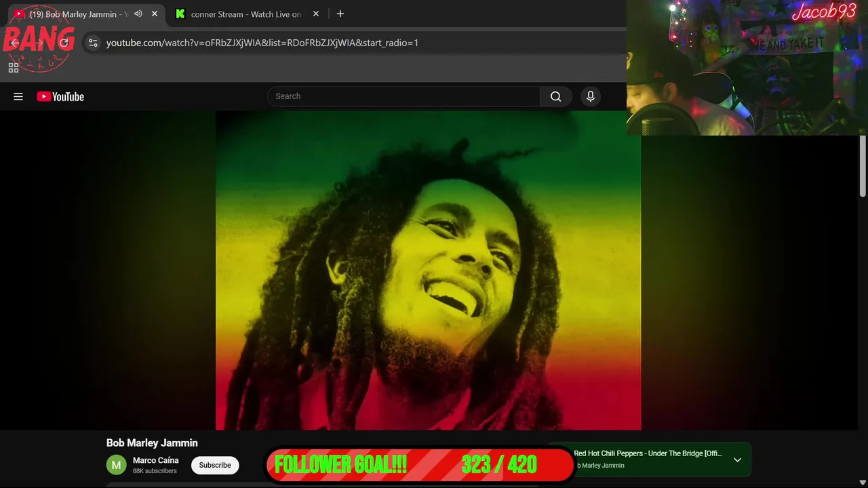Open Marco Caína channel name link
Viewport: 868px width, 488px height.
click(x=156, y=460)
